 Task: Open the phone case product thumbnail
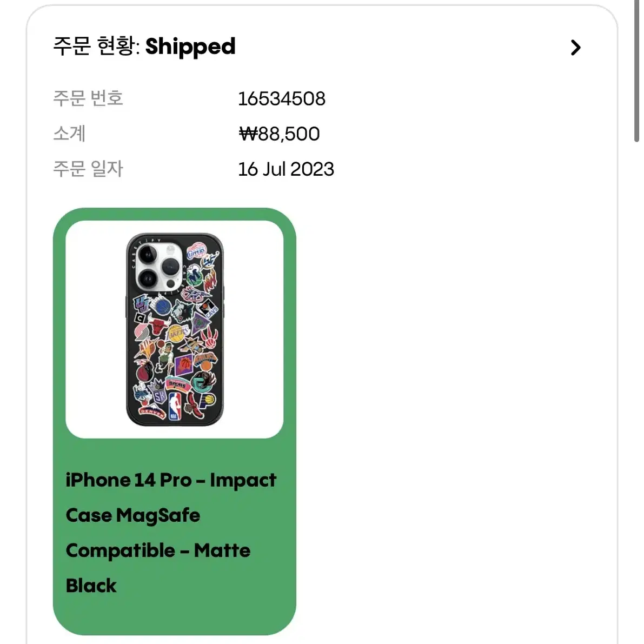(x=175, y=329)
